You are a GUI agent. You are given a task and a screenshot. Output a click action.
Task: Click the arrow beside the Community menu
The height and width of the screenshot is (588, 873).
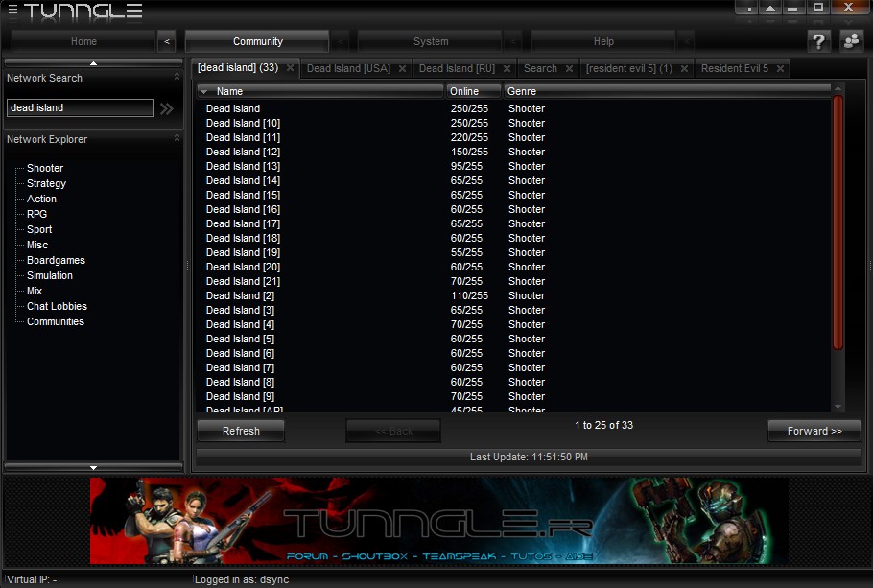(x=341, y=42)
